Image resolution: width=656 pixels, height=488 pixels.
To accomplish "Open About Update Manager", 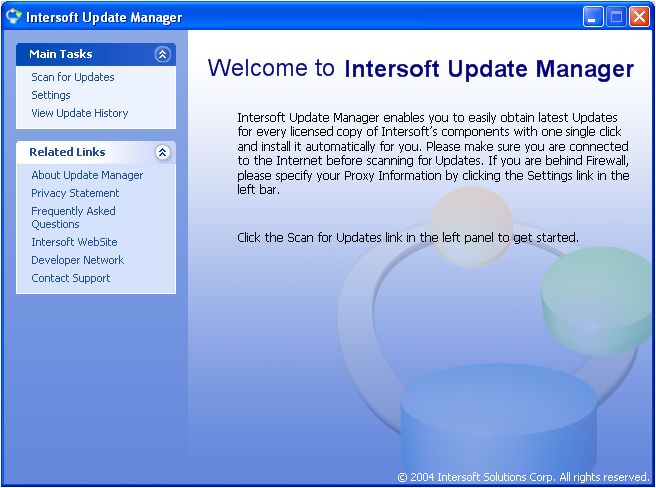I will (x=87, y=175).
